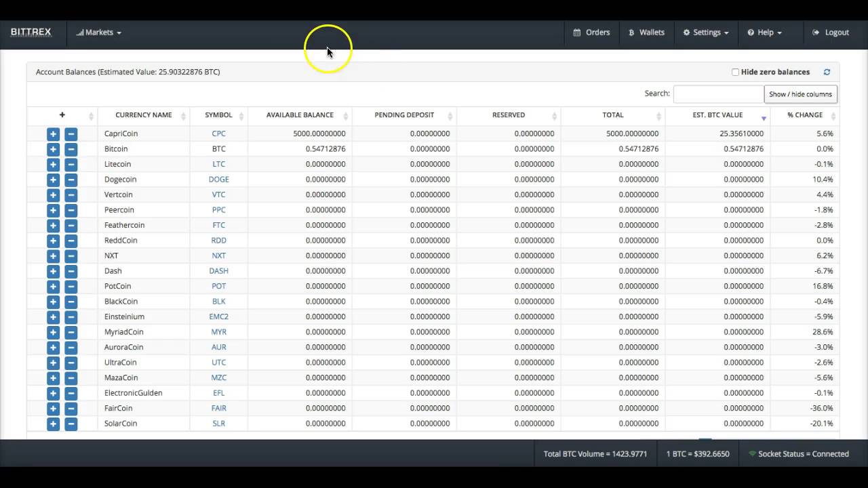
Task: Click the plus header of actions column
Action: [62, 115]
